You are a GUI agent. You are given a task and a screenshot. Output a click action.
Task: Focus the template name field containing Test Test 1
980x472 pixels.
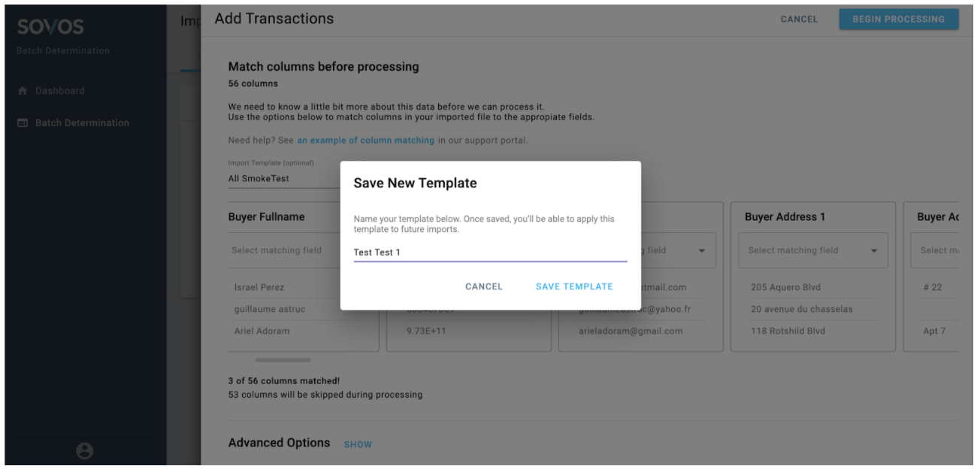pos(490,253)
